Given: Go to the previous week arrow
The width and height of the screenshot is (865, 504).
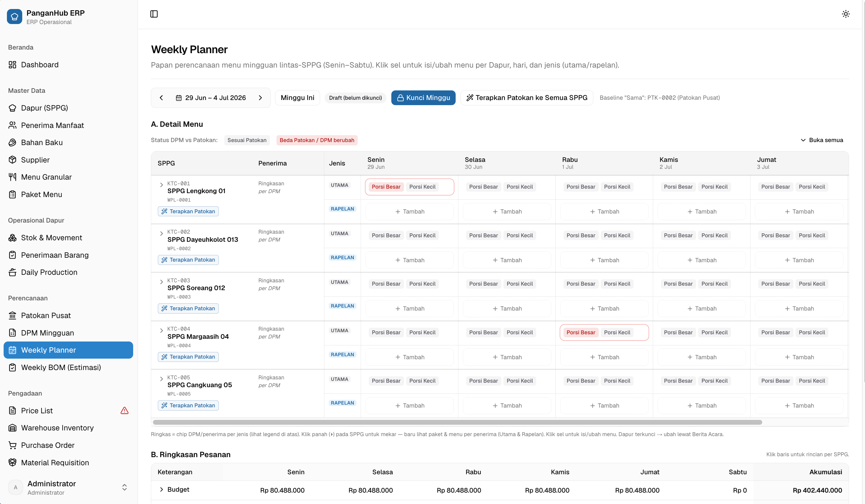Looking at the screenshot, I should (x=161, y=98).
